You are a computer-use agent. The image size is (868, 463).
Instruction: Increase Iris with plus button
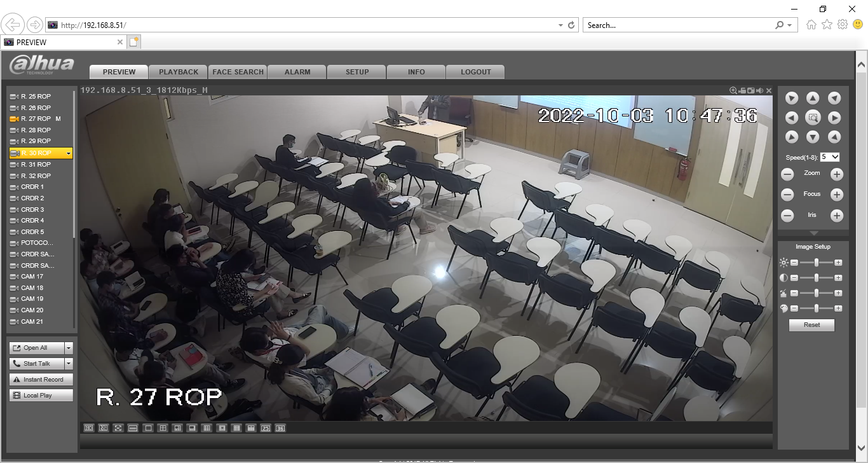tap(837, 216)
